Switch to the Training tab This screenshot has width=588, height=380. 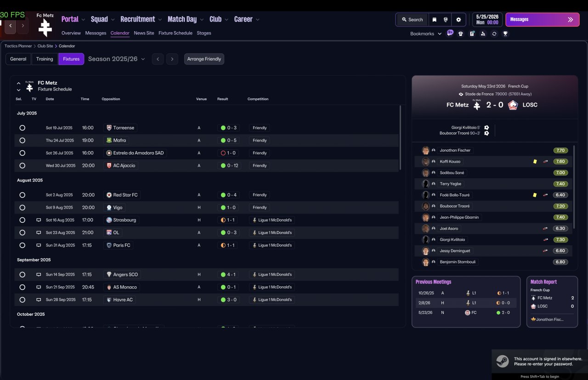pyautogui.click(x=45, y=59)
